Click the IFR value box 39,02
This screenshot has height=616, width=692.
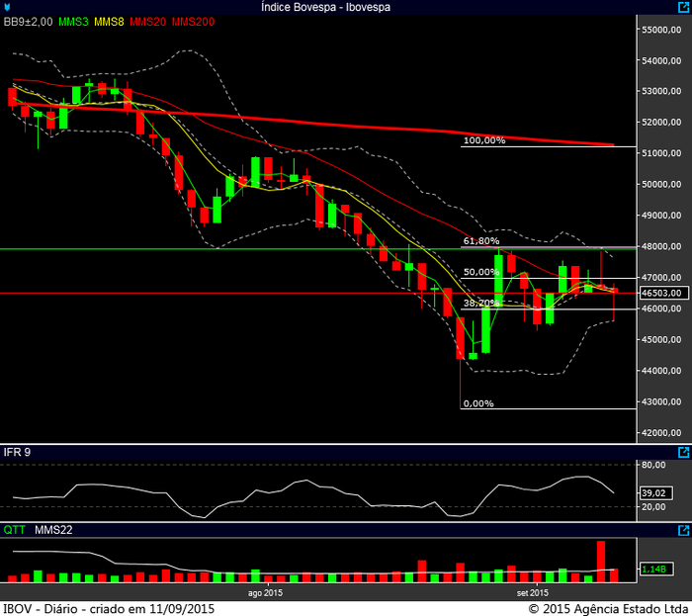655,492
